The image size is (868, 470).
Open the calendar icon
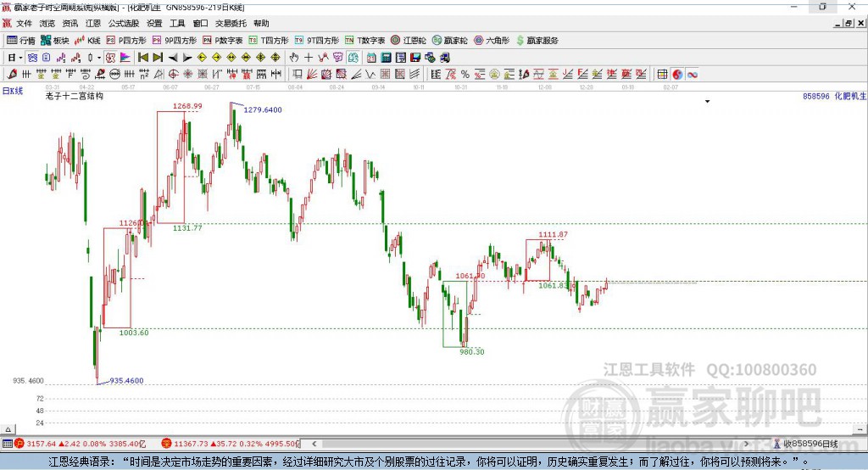click(x=371, y=58)
